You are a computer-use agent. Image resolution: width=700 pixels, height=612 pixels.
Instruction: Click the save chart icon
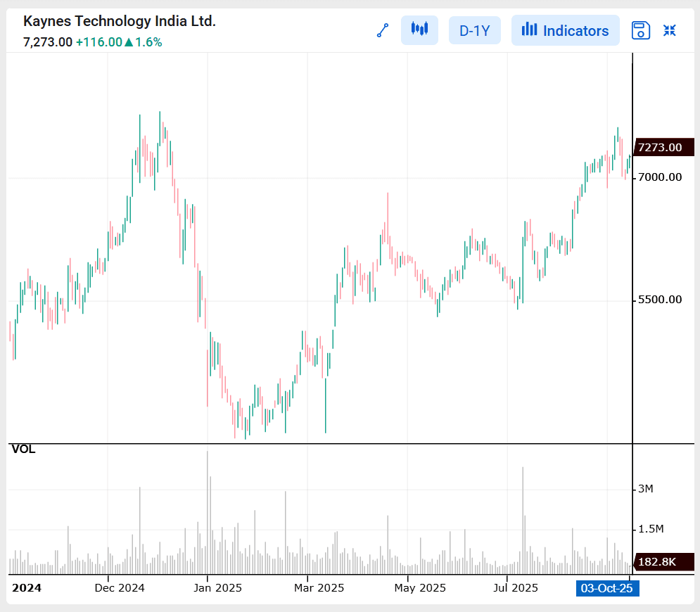tap(641, 30)
